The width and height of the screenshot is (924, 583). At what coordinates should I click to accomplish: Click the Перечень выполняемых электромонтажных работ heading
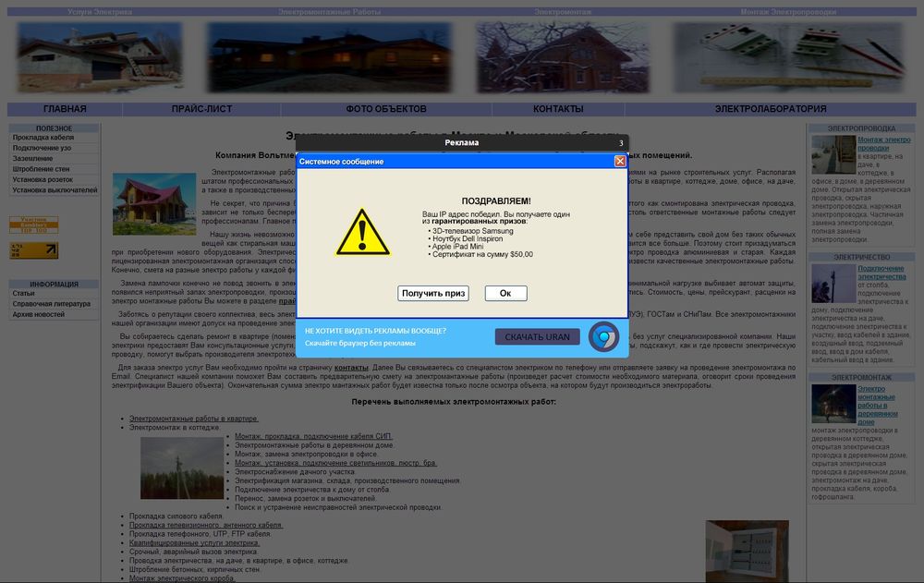(454, 401)
